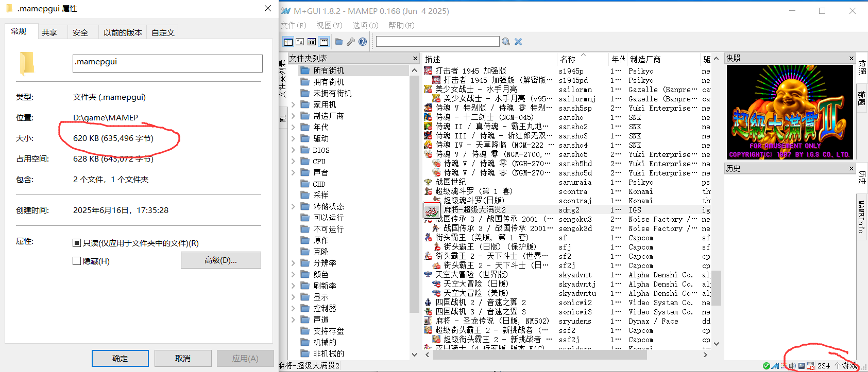Click the magnifier search icon

click(506, 42)
